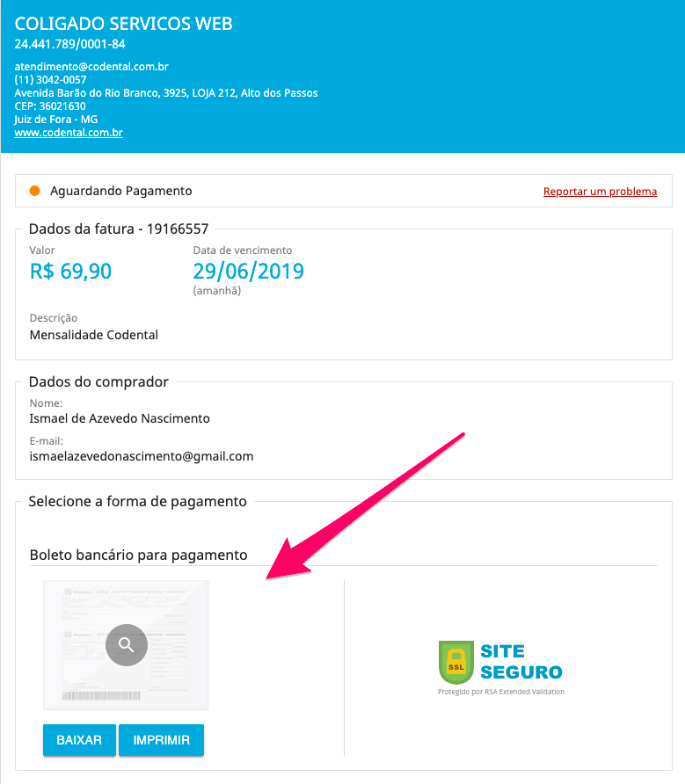685x784 pixels.
Task: Click the magnifier icon on boleto preview
Action: 127,645
